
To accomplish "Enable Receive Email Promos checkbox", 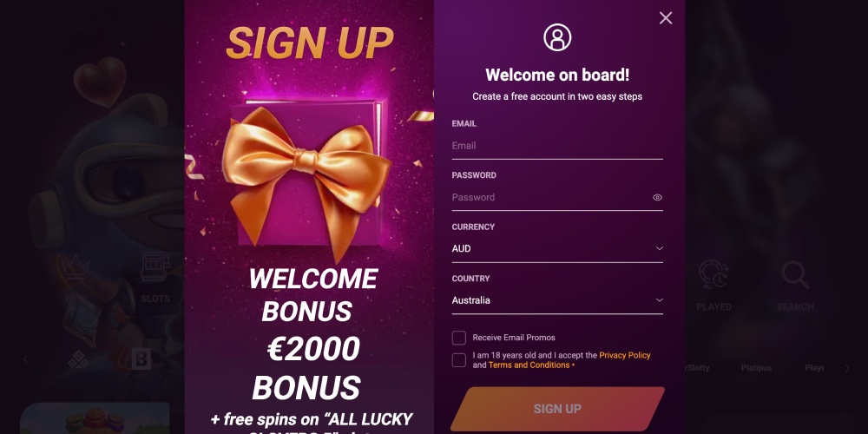I will 459,338.
